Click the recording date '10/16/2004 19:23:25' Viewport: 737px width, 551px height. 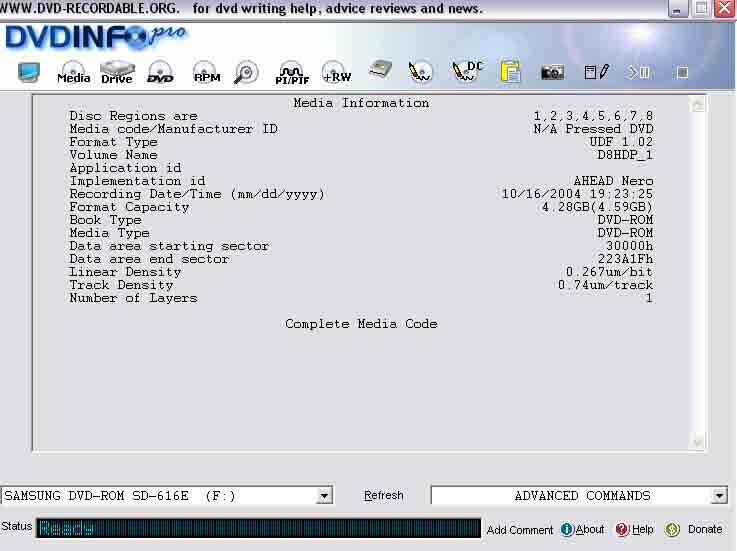(577, 194)
